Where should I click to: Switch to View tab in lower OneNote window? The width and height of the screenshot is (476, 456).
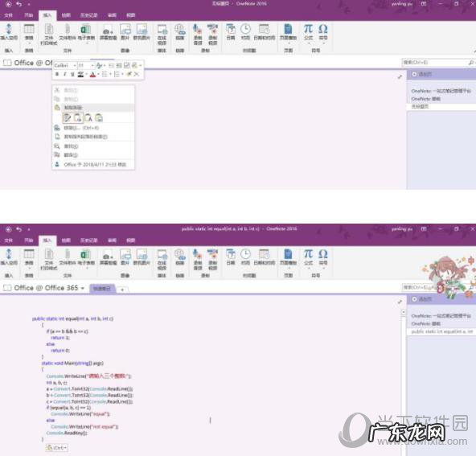point(131,240)
